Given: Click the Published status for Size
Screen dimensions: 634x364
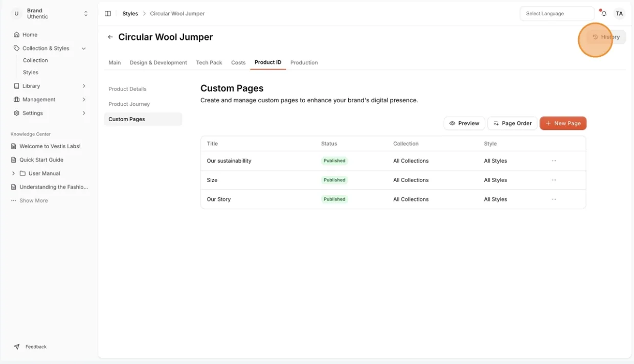Looking at the screenshot, I should (x=334, y=180).
